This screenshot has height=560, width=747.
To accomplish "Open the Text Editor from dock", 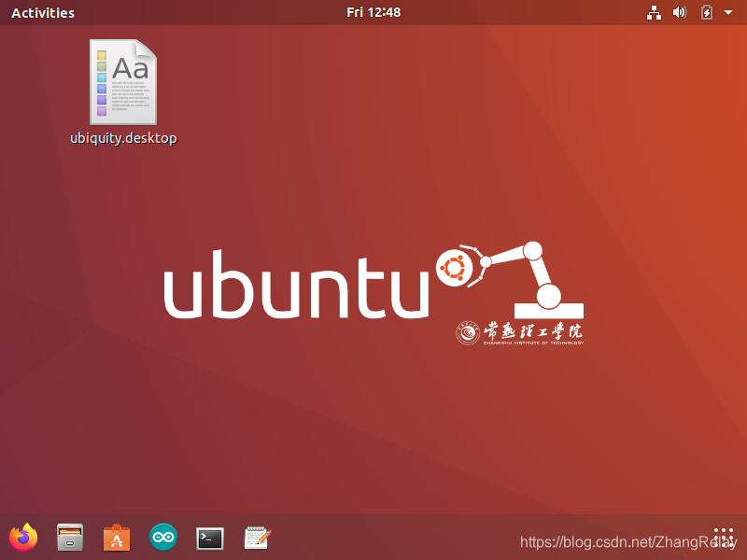I will [x=258, y=539].
